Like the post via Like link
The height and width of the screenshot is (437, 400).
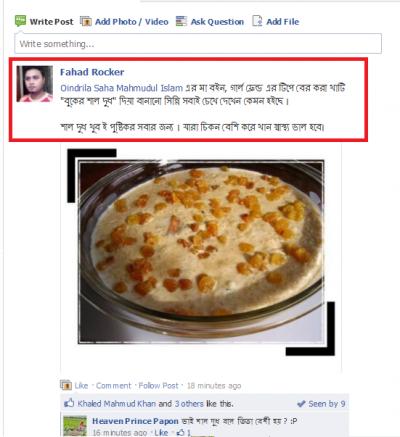pos(81,385)
